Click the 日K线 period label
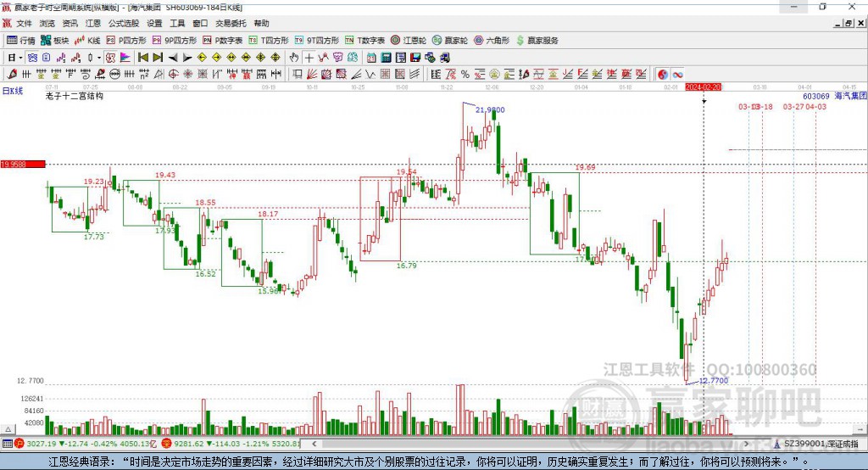This screenshot has height=470, width=868. (x=12, y=91)
